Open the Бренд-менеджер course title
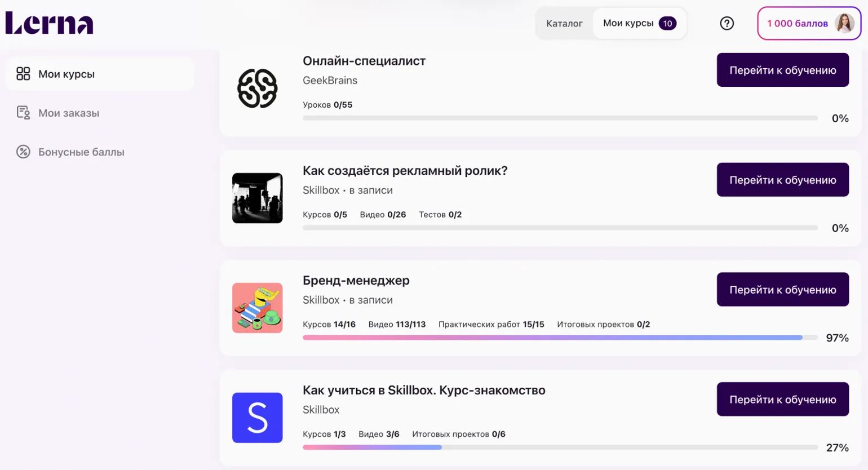Viewport: 868px width, 470px height. click(356, 280)
